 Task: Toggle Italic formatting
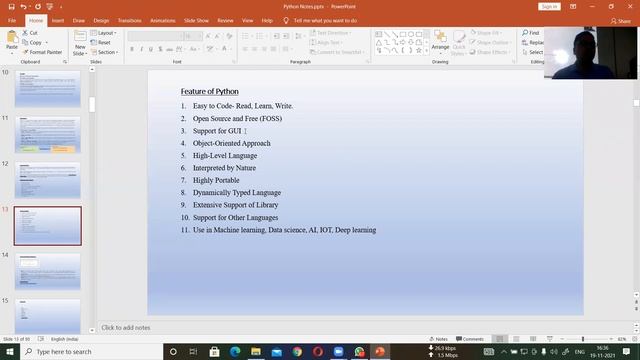point(141,49)
